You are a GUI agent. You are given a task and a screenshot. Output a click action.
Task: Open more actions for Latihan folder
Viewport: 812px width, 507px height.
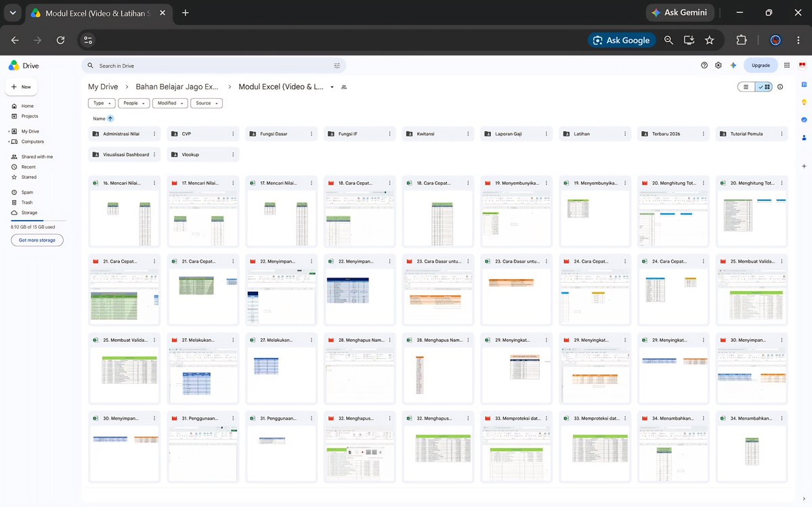point(625,134)
